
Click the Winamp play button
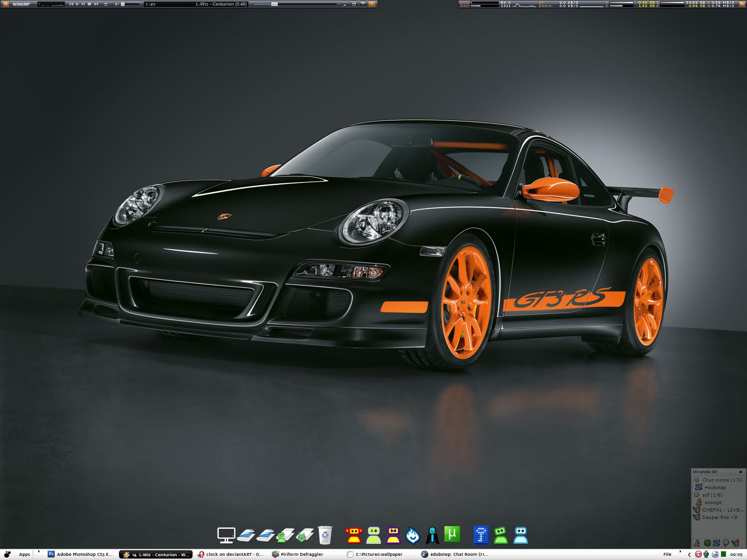[x=78, y=4]
